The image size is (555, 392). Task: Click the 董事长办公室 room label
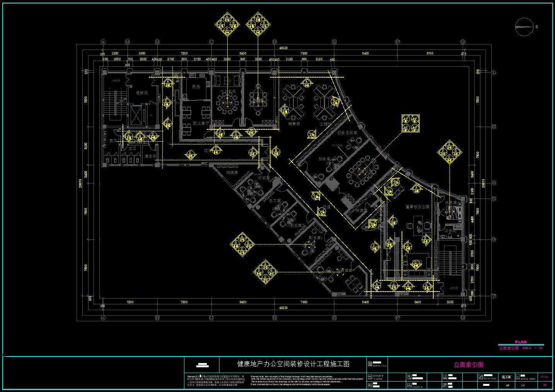(x=417, y=207)
